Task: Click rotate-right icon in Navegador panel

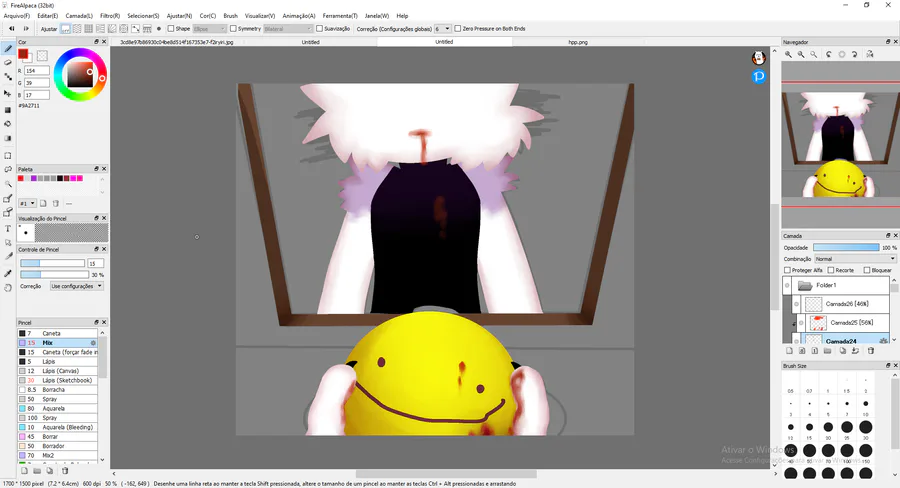Action: 855,54
